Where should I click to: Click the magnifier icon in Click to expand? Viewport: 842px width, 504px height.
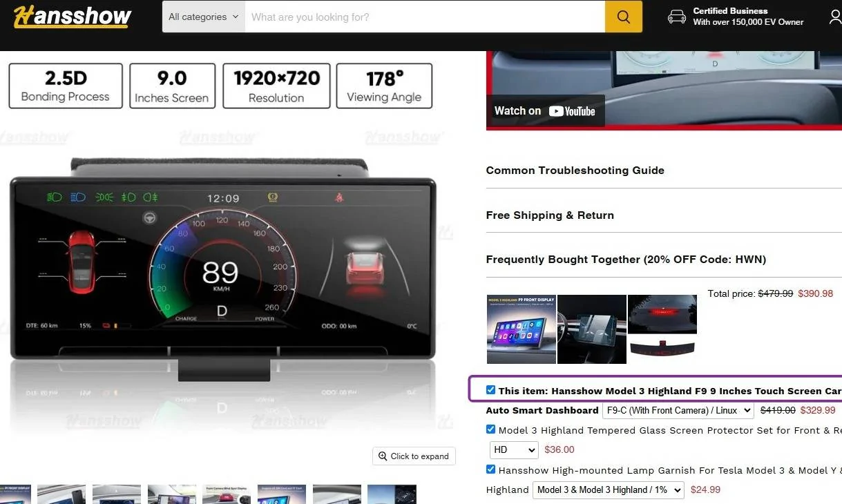point(383,456)
